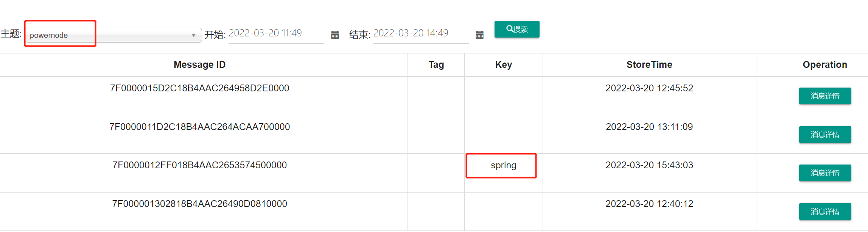The image size is (868, 232).
Task: Open 消息详情 for message stored at 13:11:09
Action: click(825, 135)
